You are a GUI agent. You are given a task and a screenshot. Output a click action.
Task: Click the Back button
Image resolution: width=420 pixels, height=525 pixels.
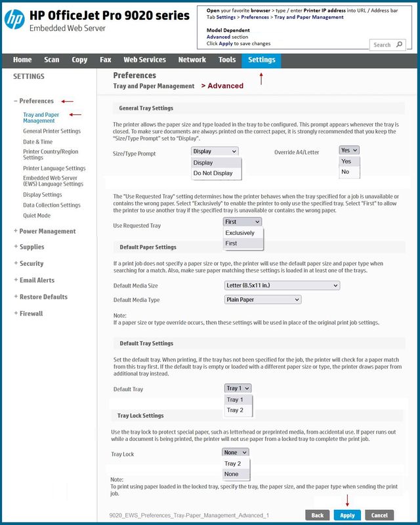tap(318, 515)
